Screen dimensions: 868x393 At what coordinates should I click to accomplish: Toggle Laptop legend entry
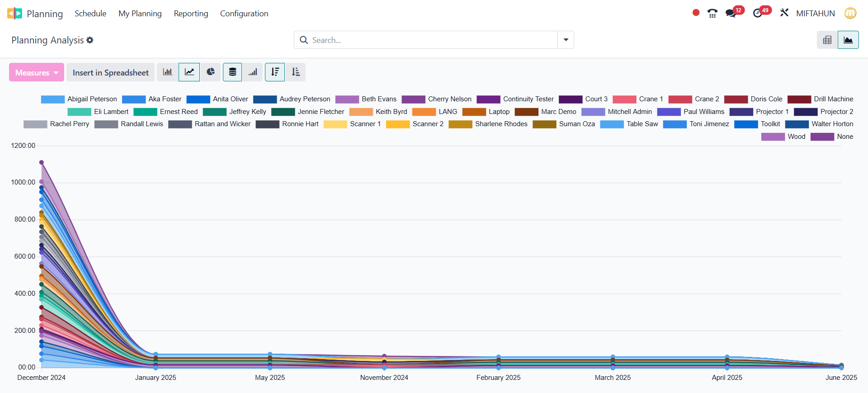(486, 112)
